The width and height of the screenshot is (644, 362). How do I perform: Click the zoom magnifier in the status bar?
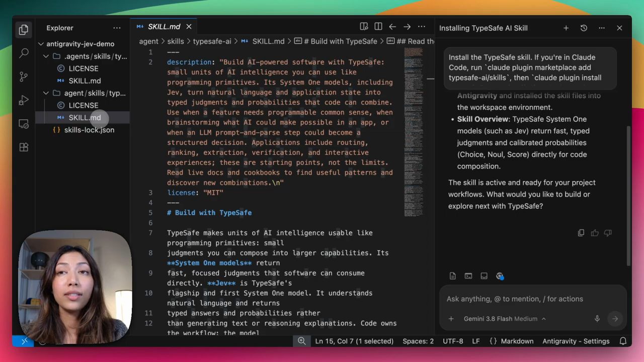[x=301, y=341]
